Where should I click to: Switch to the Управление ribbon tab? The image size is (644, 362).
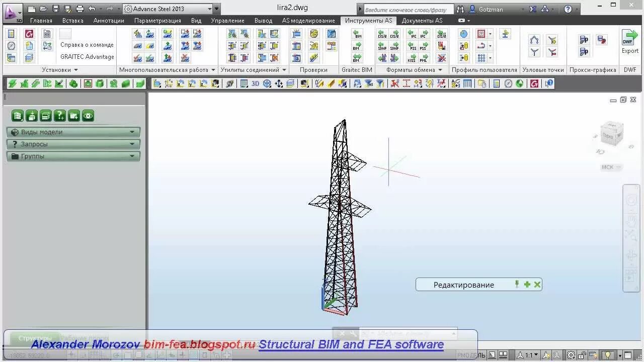227,21
